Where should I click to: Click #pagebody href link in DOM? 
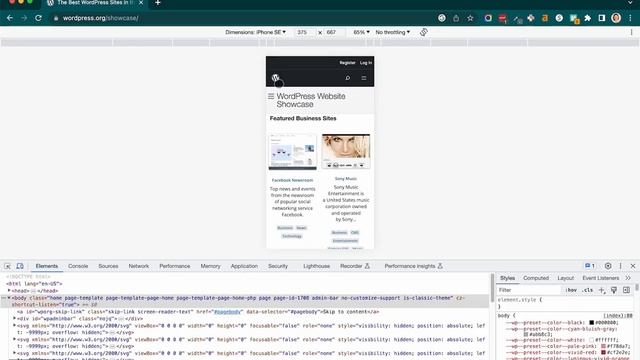pyautogui.click(x=228, y=311)
